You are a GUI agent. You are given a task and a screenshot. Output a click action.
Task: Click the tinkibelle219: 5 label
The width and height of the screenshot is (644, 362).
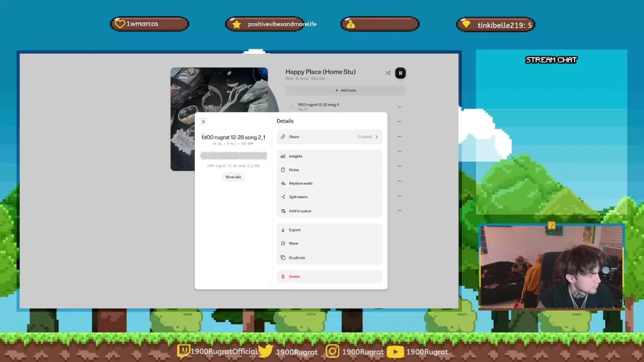(505, 25)
